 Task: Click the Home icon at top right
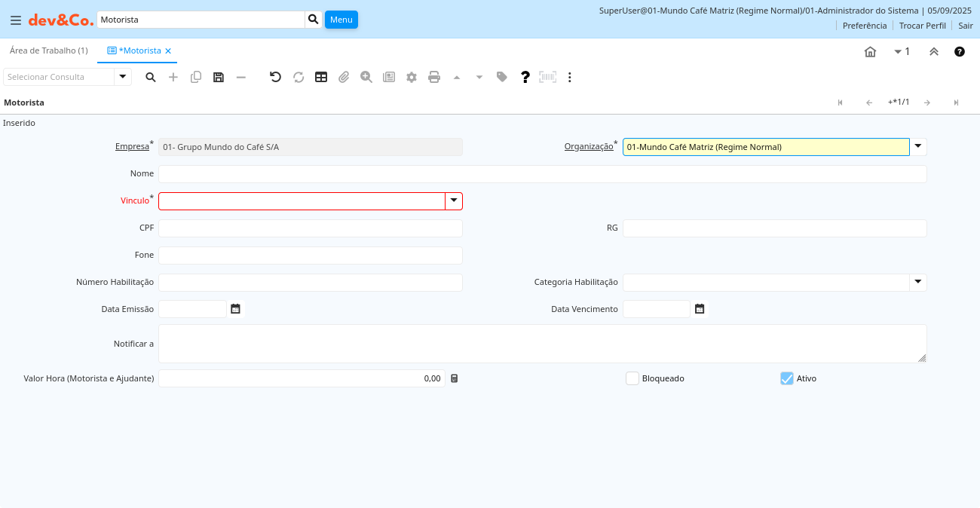(x=870, y=51)
